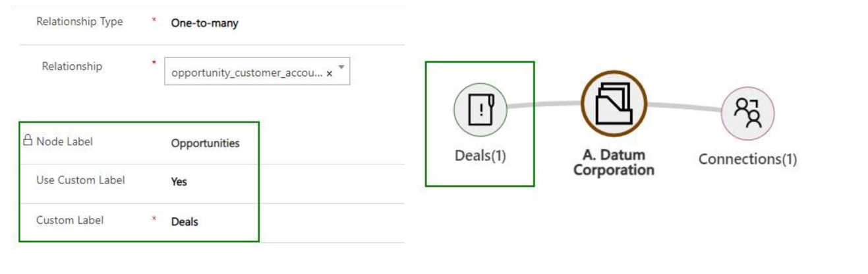Click the Node Label field name

[x=65, y=141]
